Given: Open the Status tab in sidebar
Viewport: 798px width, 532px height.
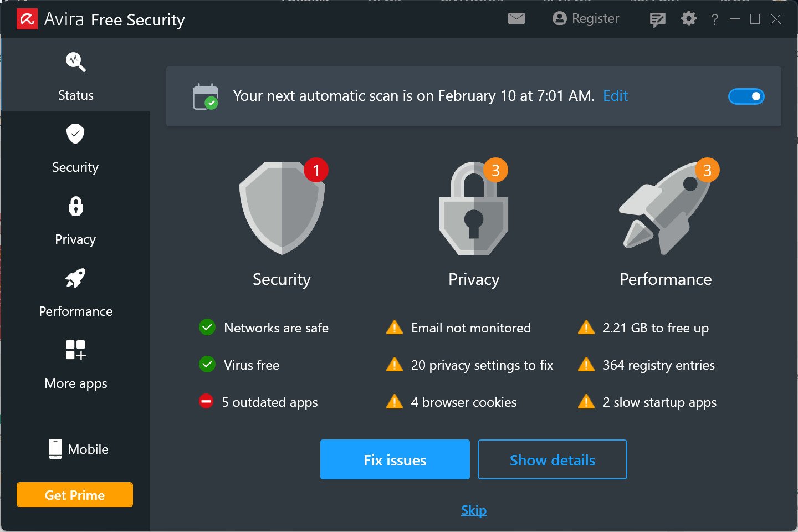Looking at the screenshot, I should (x=76, y=76).
